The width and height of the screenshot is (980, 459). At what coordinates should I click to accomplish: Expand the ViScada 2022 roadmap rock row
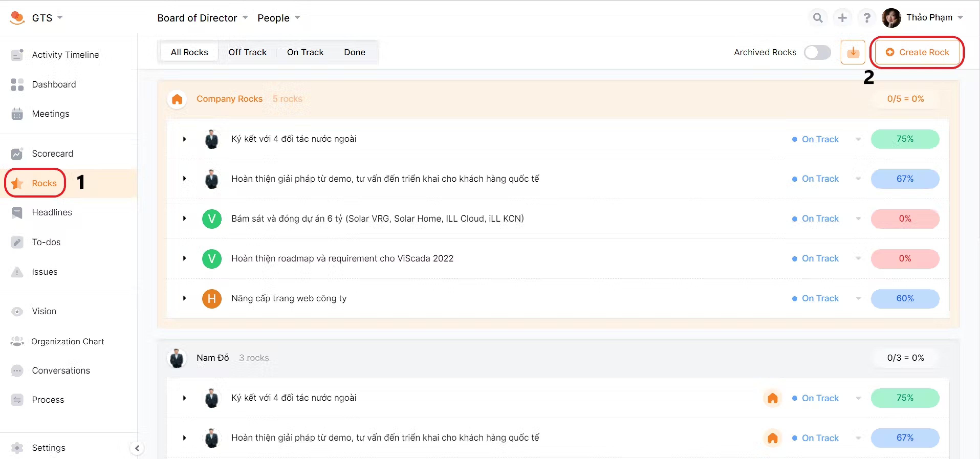184,259
